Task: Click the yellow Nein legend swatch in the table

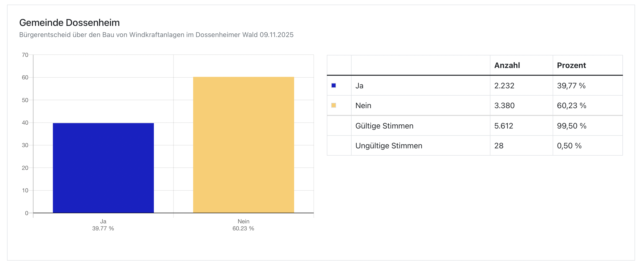Action: click(333, 106)
